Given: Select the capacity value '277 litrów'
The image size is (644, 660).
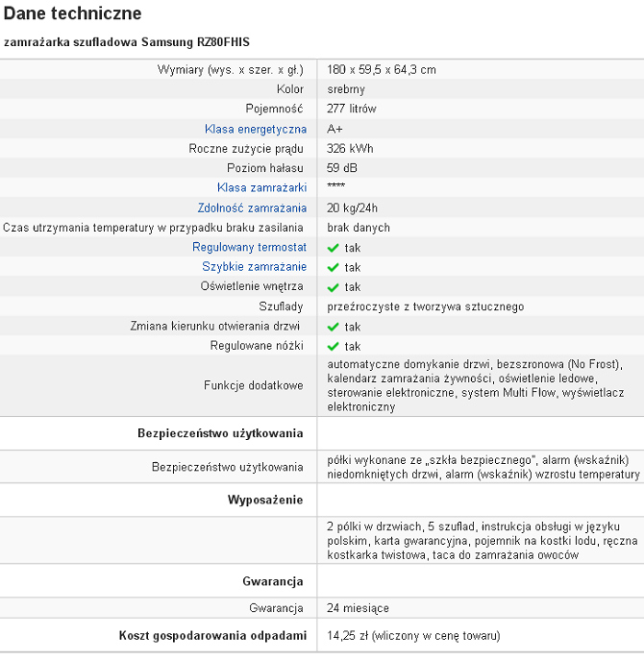Looking at the screenshot, I should [x=351, y=109].
